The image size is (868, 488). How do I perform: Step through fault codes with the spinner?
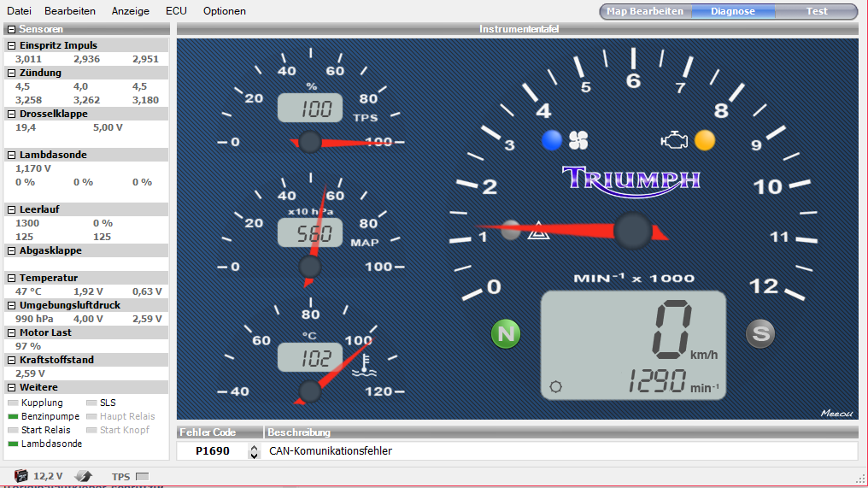point(254,451)
